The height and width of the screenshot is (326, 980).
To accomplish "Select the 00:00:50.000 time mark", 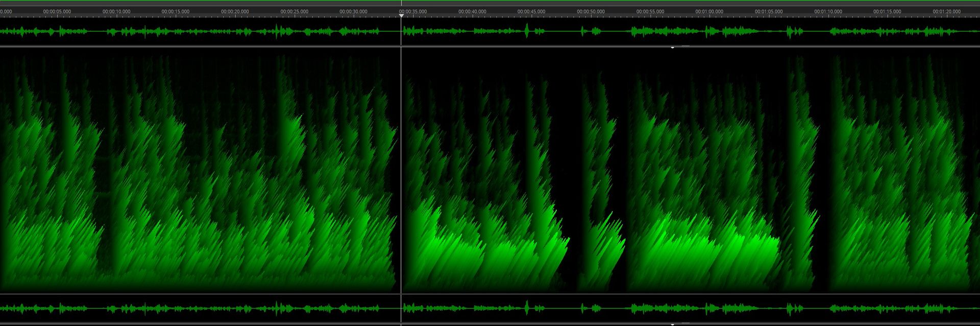I will 591,11.
